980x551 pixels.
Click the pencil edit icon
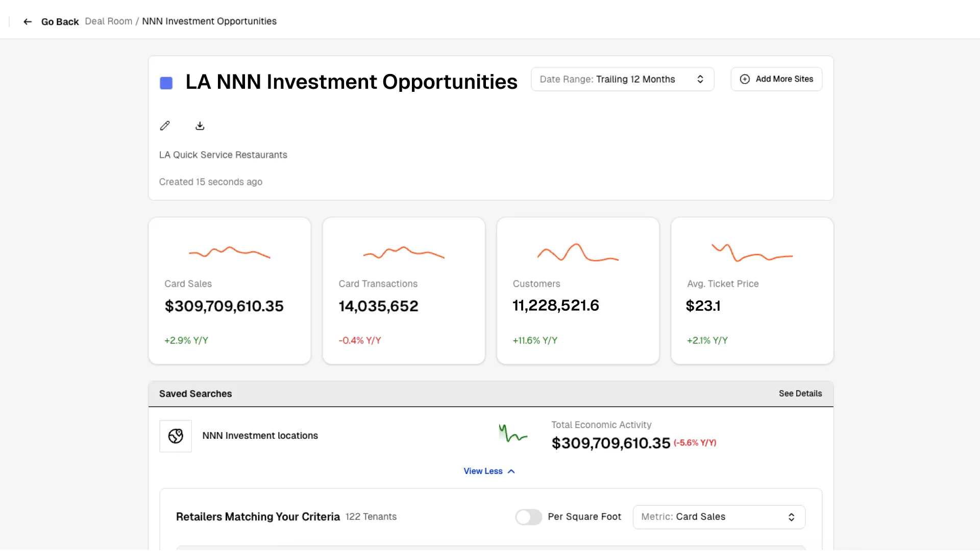click(165, 126)
